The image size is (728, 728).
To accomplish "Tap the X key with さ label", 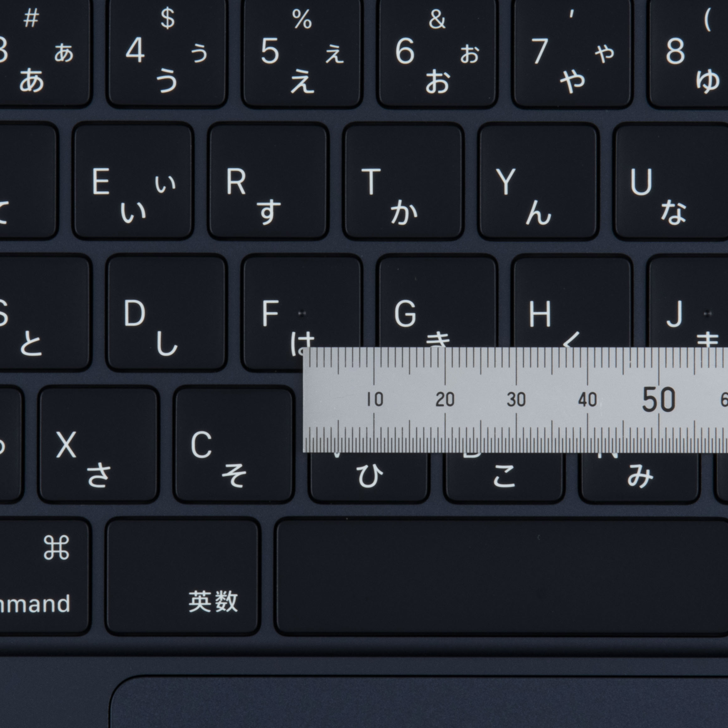I will pos(99,445).
